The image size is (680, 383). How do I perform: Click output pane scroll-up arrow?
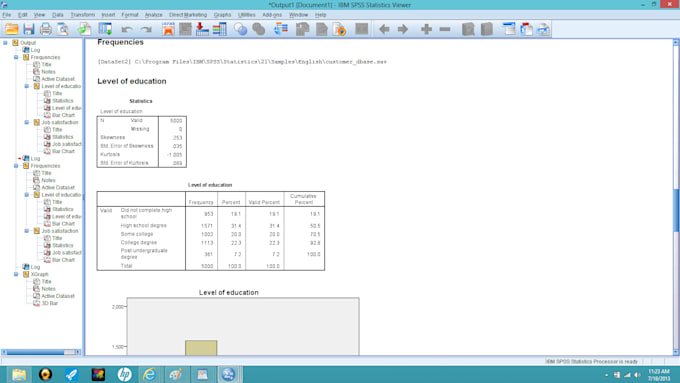(676, 43)
